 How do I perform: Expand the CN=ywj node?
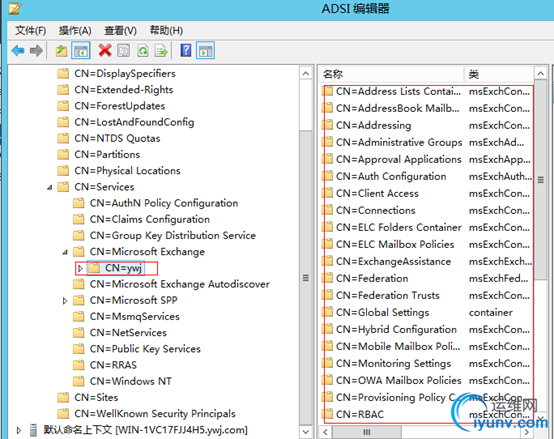pos(80,268)
